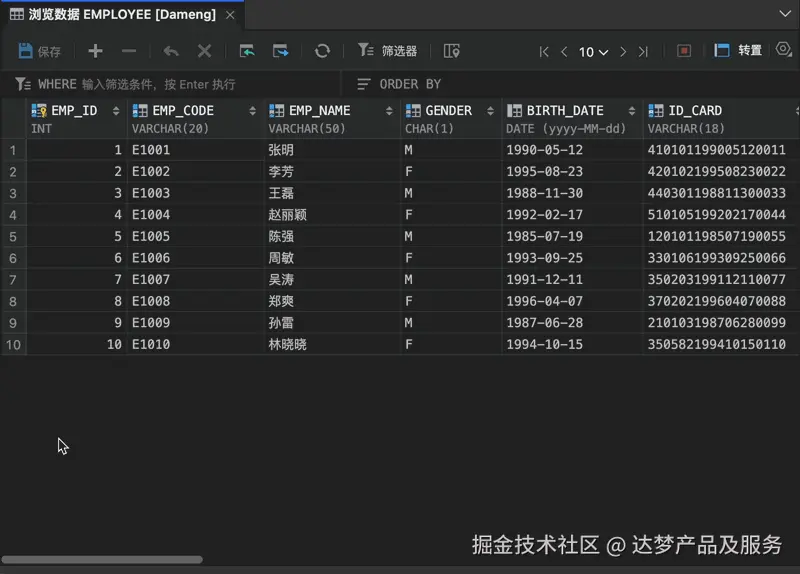The image size is (800, 574).
Task: Sort by BIRTH_DATE column arrows
Action: click(x=632, y=111)
